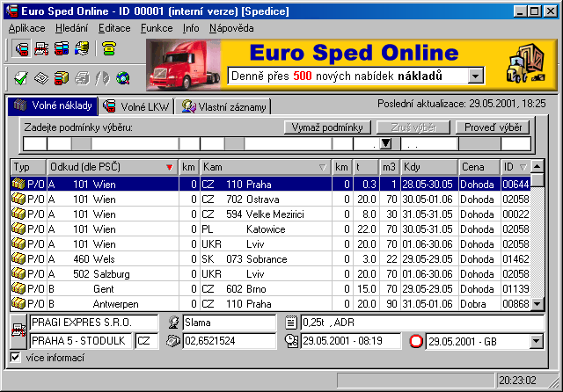Click the fax machine toolbar icon
The height and width of the screenshot is (392, 563).
click(x=41, y=48)
